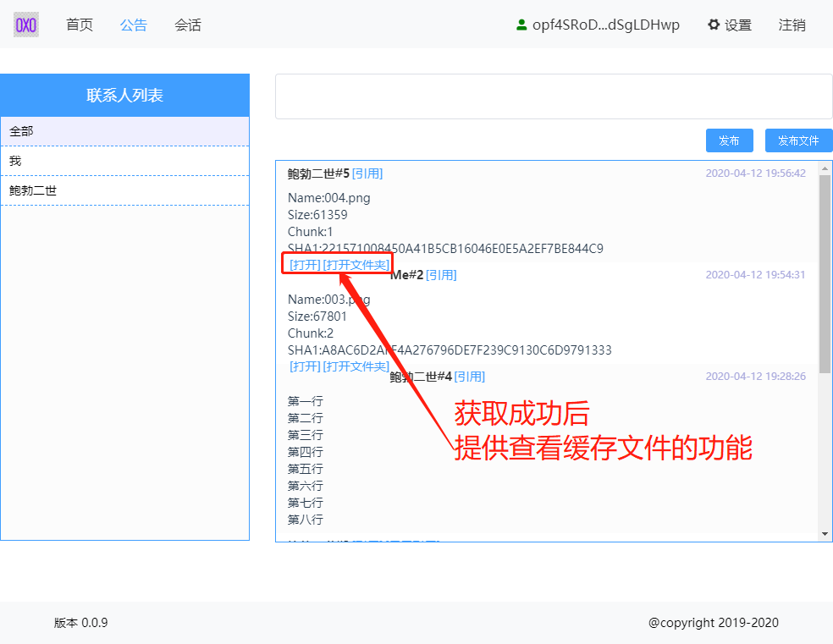Click the 发布文件 publish file button
The width and height of the screenshot is (833, 644).
pos(798,140)
